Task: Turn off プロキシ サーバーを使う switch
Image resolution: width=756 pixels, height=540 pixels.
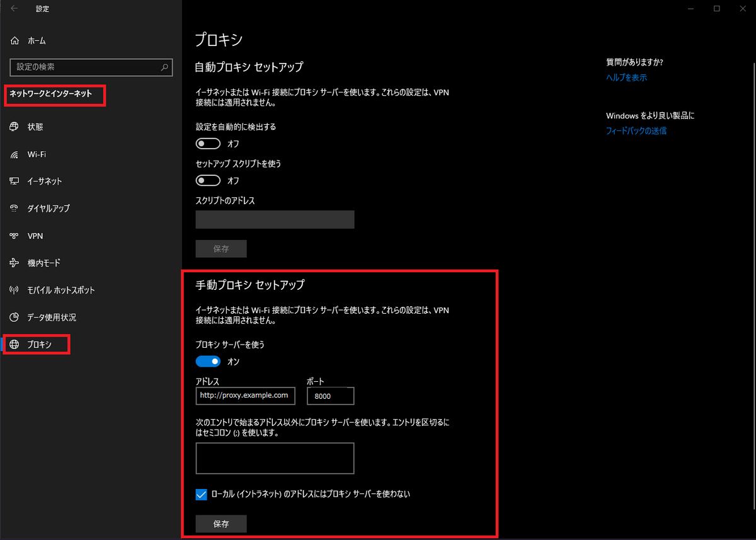Action: point(208,362)
